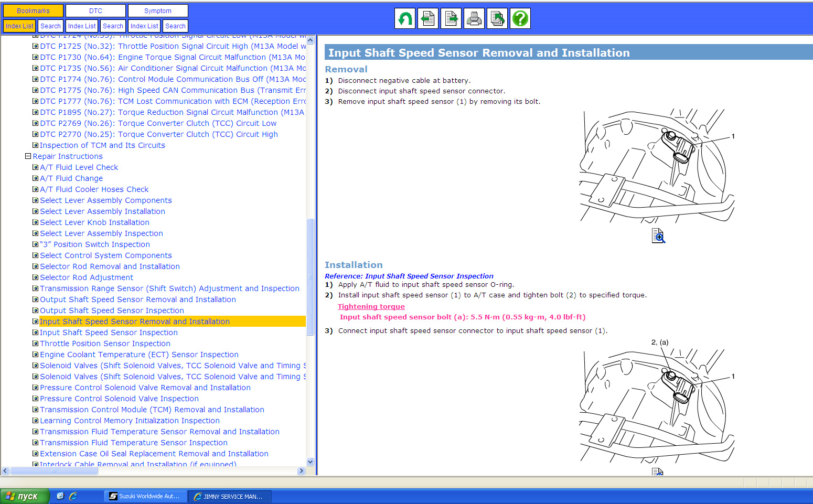The image size is (813, 504).
Task: Open Selector Rod Adjustment topic
Action: click(x=87, y=277)
